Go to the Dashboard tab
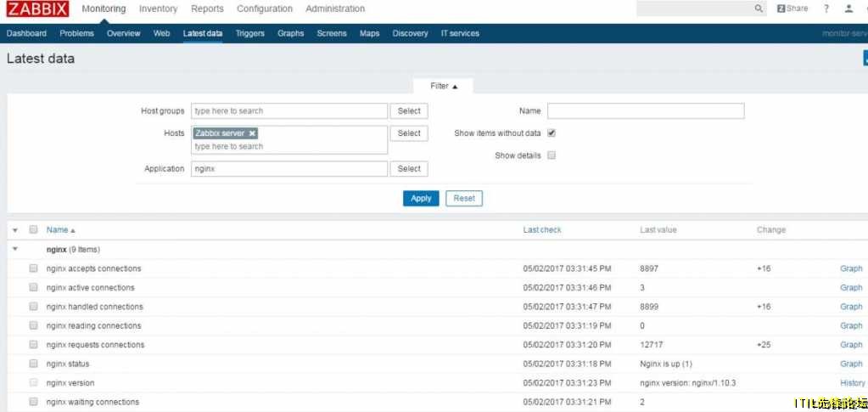Screen dimensions: 868x412 26,33
